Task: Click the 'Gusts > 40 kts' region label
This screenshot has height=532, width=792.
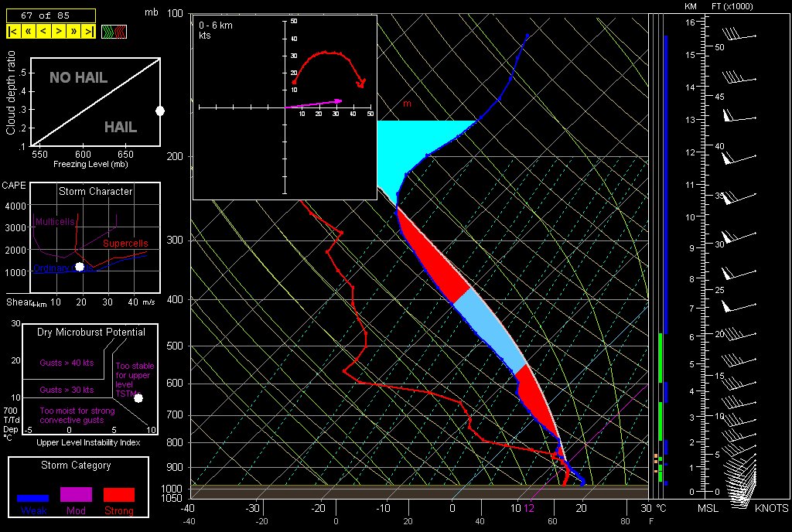Action: click(67, 362)
